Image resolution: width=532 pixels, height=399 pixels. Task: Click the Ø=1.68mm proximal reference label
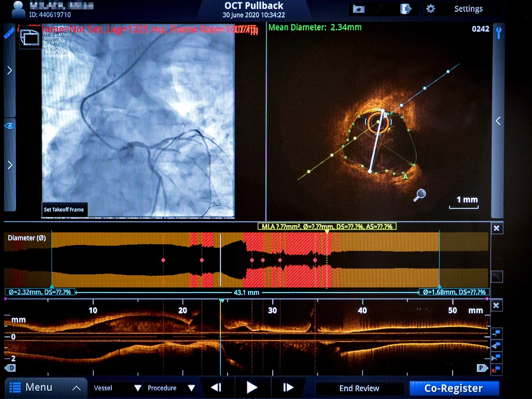coord(454,292)
